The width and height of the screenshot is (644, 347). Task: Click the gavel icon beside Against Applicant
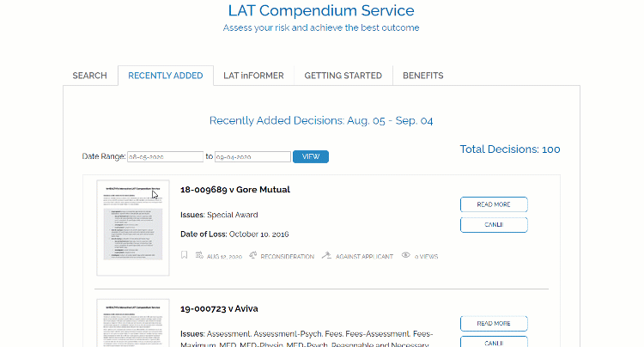click(x=326, y=255)
